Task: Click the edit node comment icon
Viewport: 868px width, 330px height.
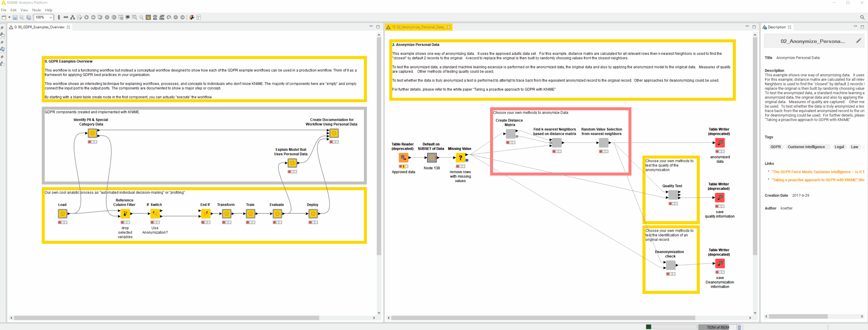Action: point(128,17)
